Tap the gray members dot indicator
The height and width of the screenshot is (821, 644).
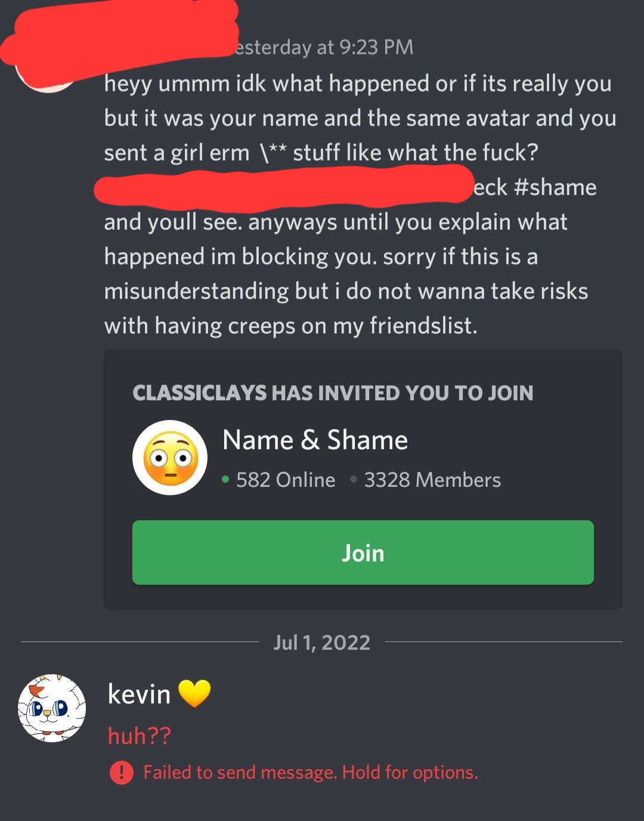354,479
